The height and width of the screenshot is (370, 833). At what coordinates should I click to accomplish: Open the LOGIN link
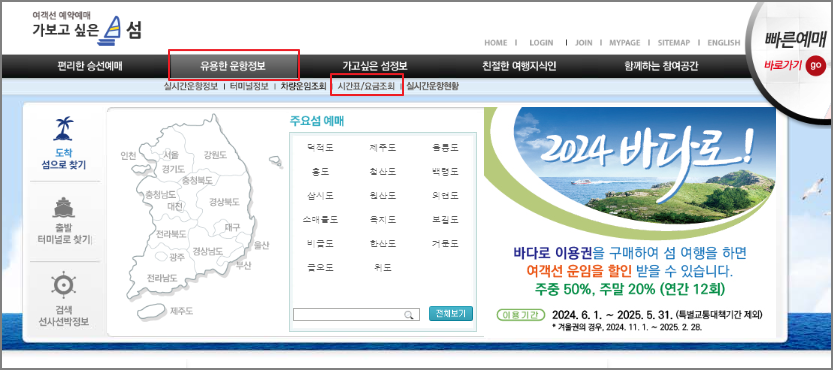coord(541,43)
